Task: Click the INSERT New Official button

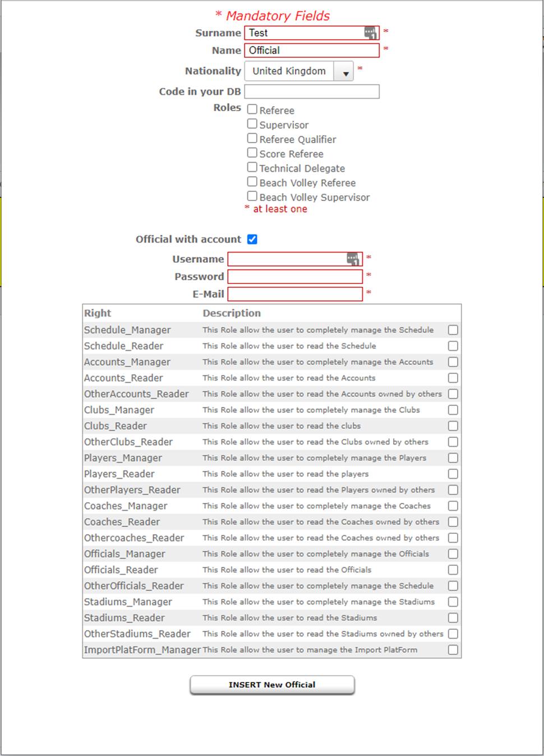Action: (x=272, y=685)
